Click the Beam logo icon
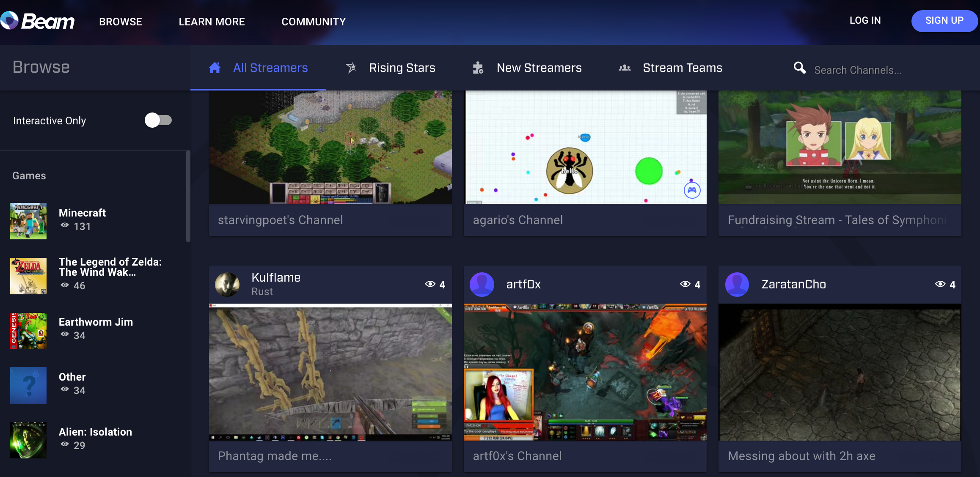This screenshot has width=980, height=477. click(9, 20)
